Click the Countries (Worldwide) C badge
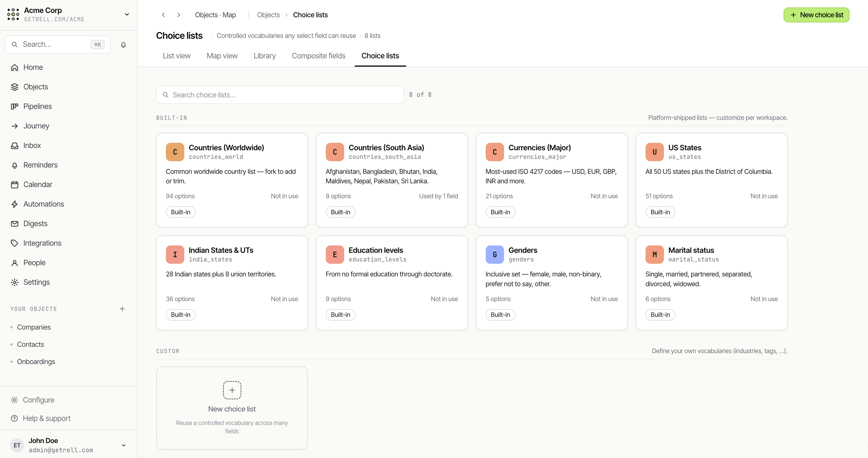Image resolution: width=868 pixels, height=458 pixels. point(175,152)
